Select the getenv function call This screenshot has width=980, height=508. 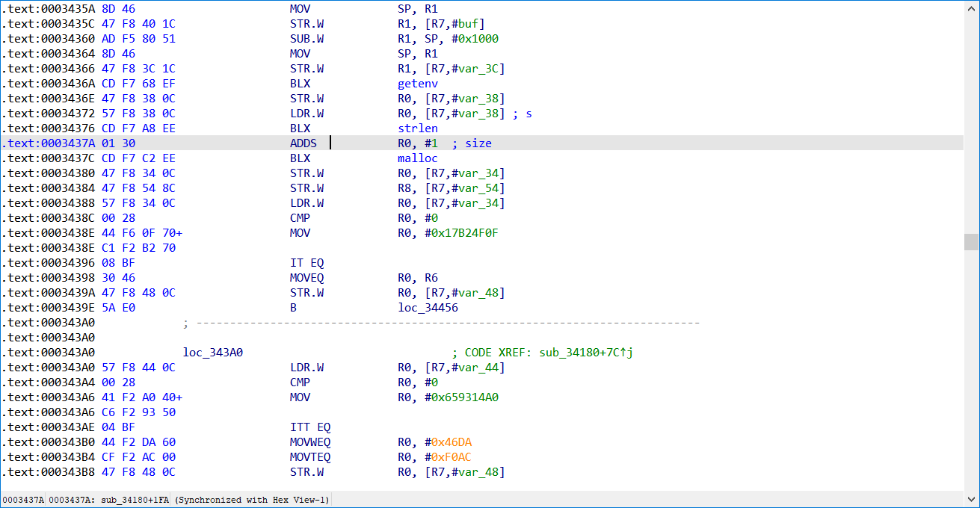[417, 84]
